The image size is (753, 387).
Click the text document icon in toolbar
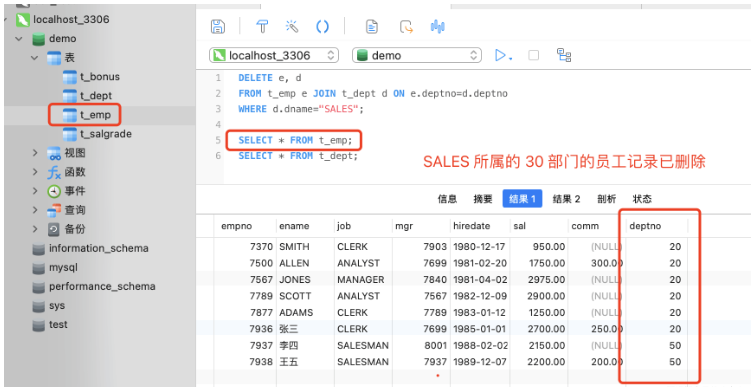coord(372,26)
